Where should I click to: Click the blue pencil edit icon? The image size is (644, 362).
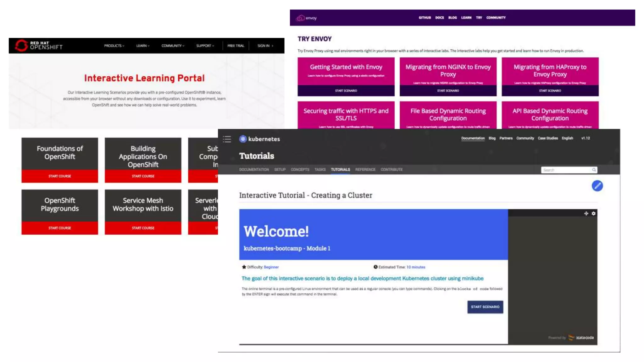597,186
